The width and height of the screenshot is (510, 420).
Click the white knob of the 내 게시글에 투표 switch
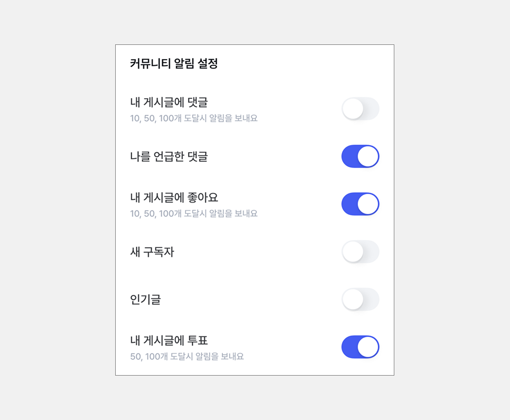point(368,347)
